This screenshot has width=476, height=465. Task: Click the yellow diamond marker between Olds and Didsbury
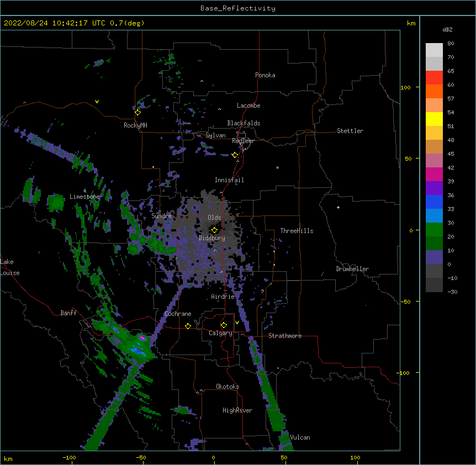[214, 230]
